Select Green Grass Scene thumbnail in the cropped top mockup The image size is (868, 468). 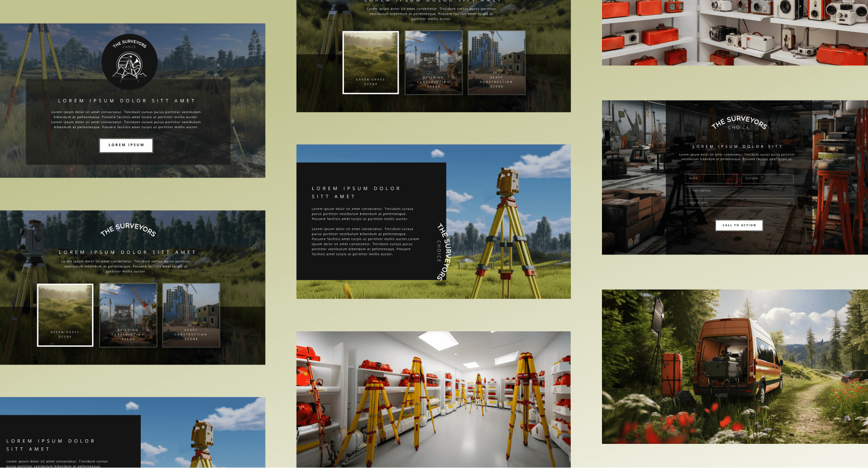tap(371, 62)
